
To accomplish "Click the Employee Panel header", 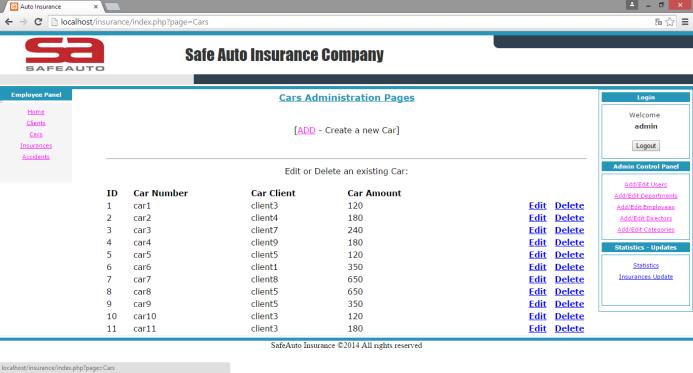I will pyautogui.click(x=36, y=95).
